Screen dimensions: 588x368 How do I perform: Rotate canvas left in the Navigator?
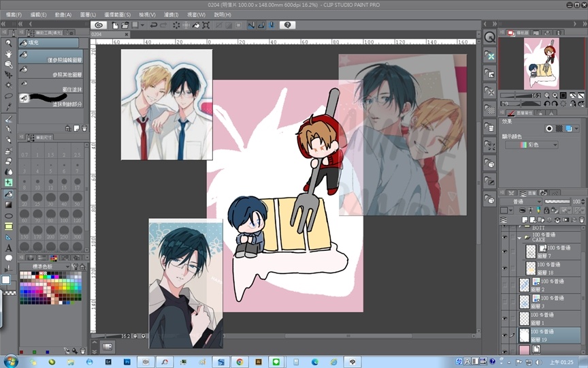coord(546,104)
